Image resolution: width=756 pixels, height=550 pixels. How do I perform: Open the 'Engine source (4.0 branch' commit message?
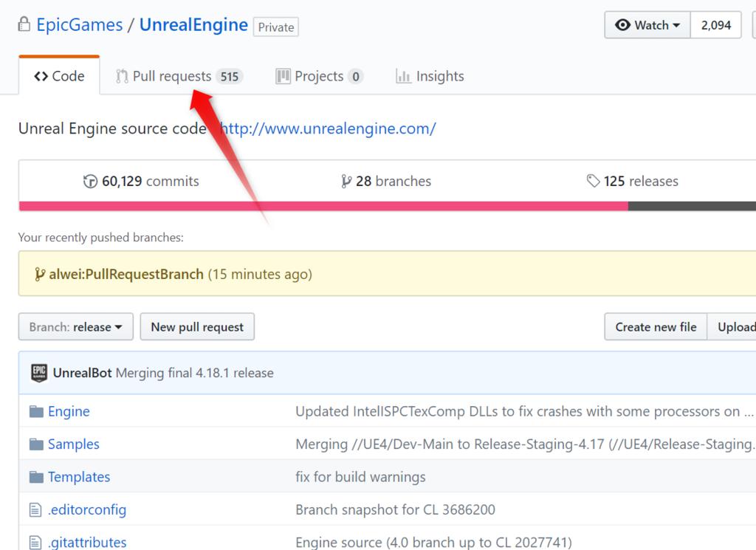coord(434,543)
